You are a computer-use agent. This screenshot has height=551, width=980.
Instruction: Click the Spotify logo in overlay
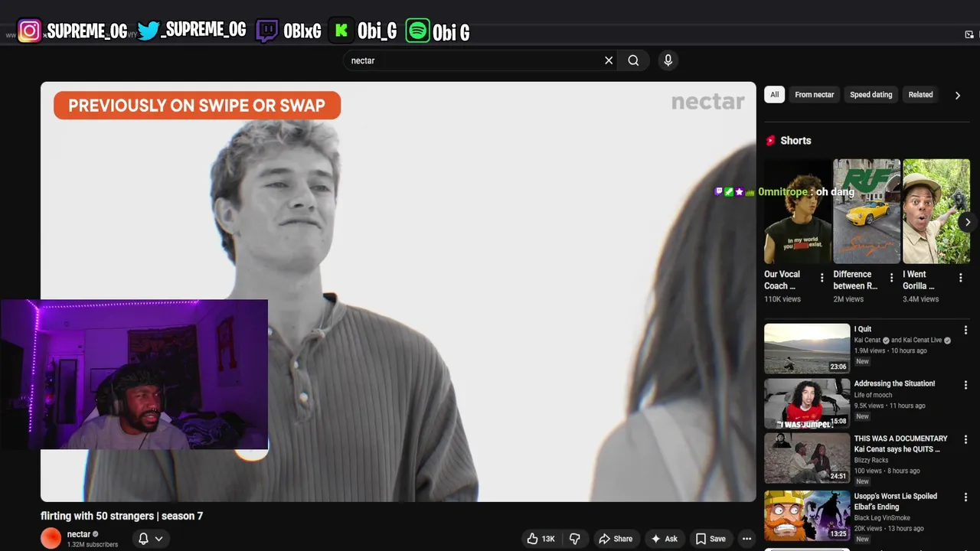417,31
